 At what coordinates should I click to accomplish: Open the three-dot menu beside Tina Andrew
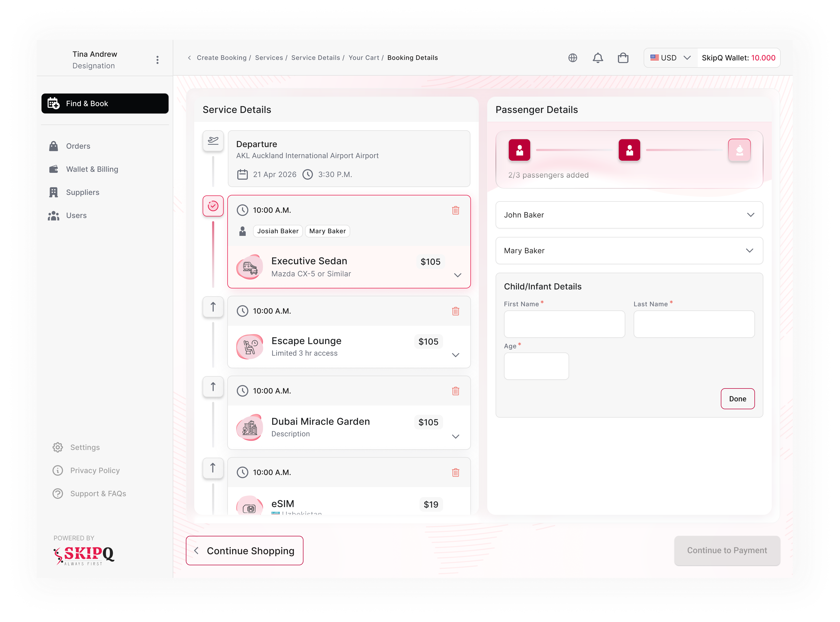[x=157, y=60]
